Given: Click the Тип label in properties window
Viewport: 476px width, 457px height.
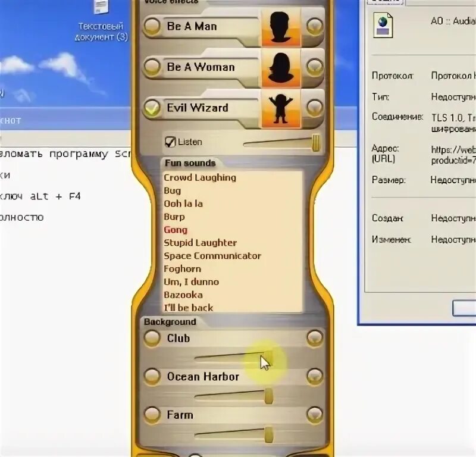Looking at the screenshot, I should tap(380, 97).
